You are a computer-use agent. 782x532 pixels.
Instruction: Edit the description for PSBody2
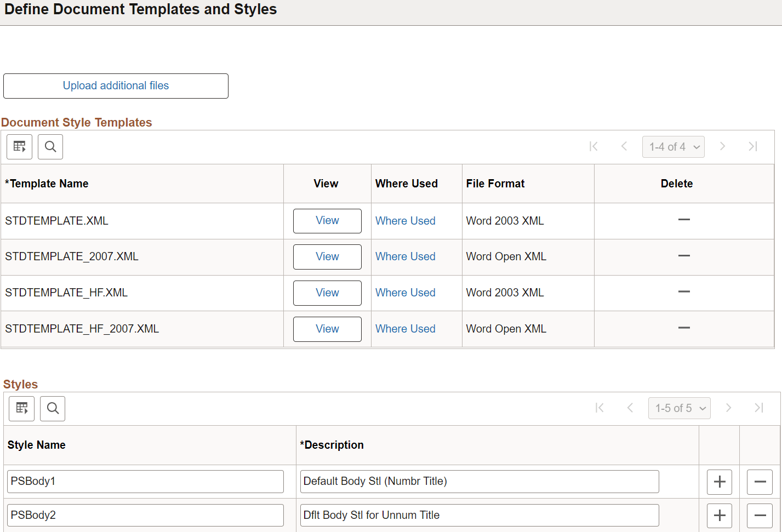click(x=479, y=515)
